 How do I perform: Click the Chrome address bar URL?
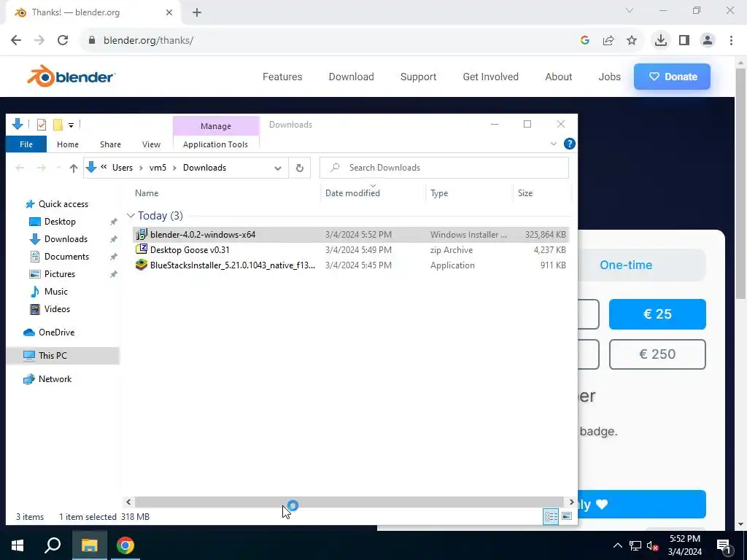click(x=148, y=41)
